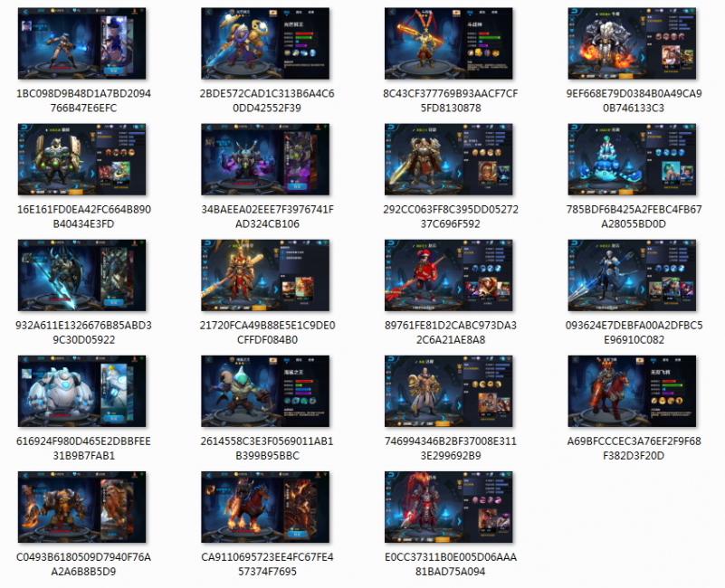Screen dimensions: 725x588
Task: Select the thumbnail image above name 1BC098D9B48D1A7BD2094
Action: pyautogui.click(x=81, y=43)
